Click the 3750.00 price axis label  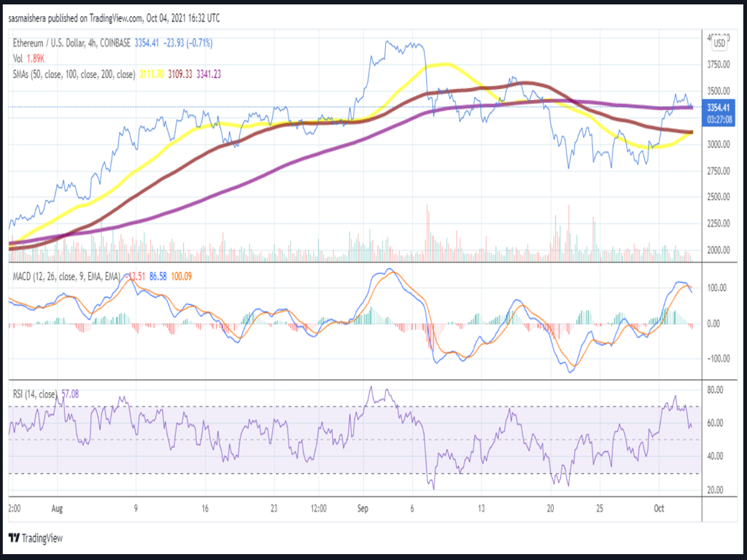[720, 65]
